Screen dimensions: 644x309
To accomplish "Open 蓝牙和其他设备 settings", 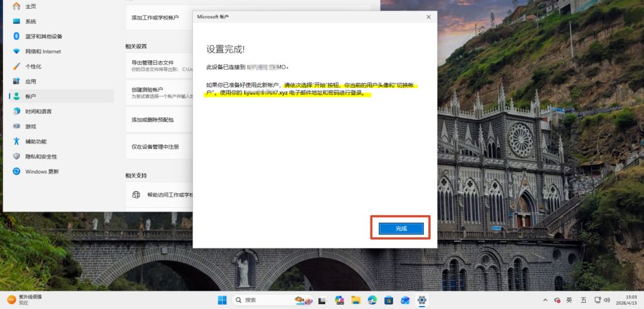I will click(43, 37).
